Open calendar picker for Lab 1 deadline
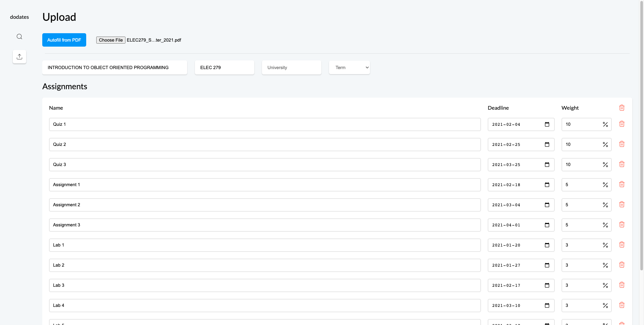Screen dimensions: 644x325 click(547, 245)
